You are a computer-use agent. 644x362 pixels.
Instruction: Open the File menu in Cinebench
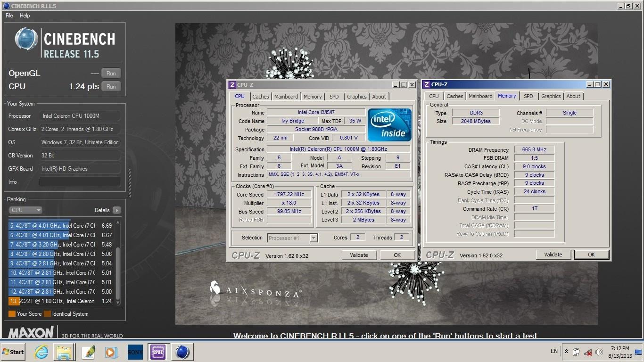click(x=9, y=16)
